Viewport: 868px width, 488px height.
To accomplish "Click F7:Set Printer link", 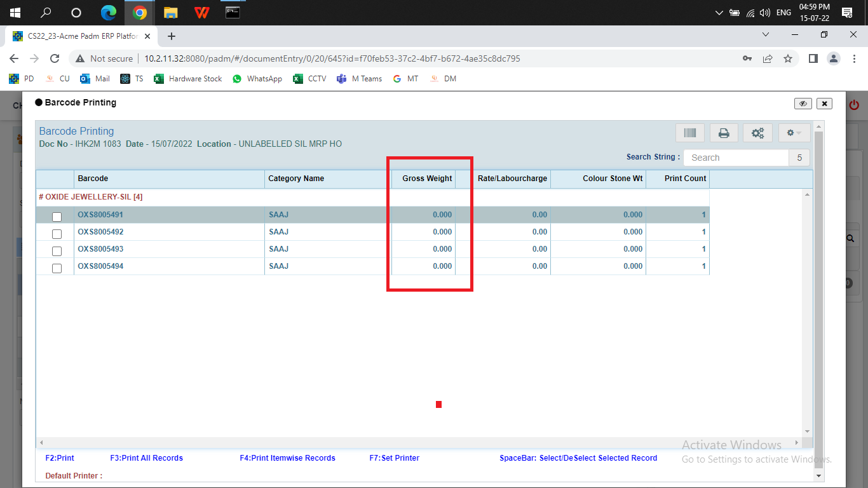I will (x=395, y=458).
